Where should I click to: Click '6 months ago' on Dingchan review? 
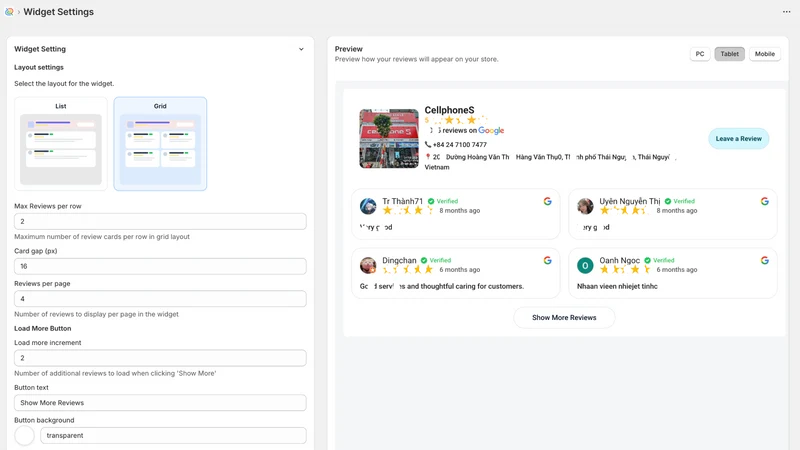(460, 270)
